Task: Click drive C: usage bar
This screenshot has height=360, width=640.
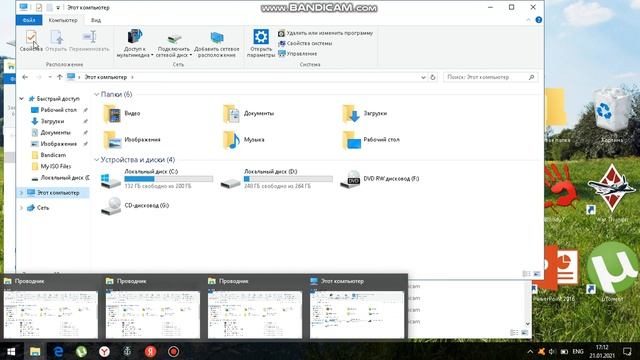Action: click(169, 179)
